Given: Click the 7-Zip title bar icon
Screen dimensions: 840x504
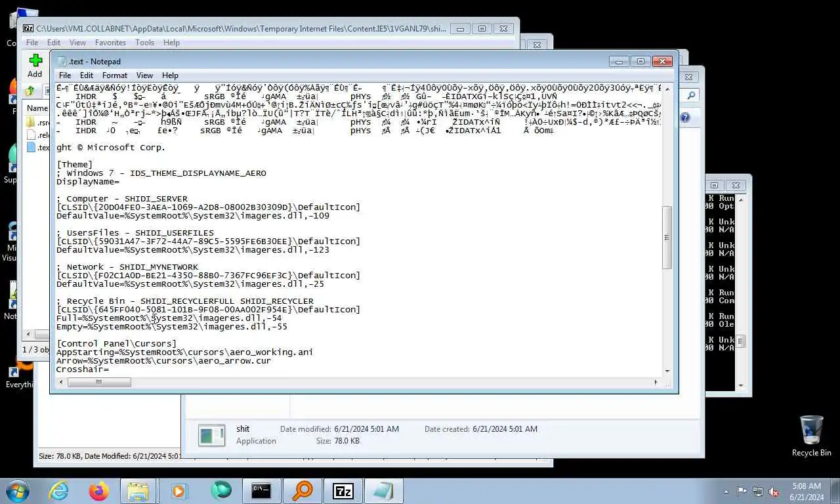Looking at the screenshot, I should (28, 29).
